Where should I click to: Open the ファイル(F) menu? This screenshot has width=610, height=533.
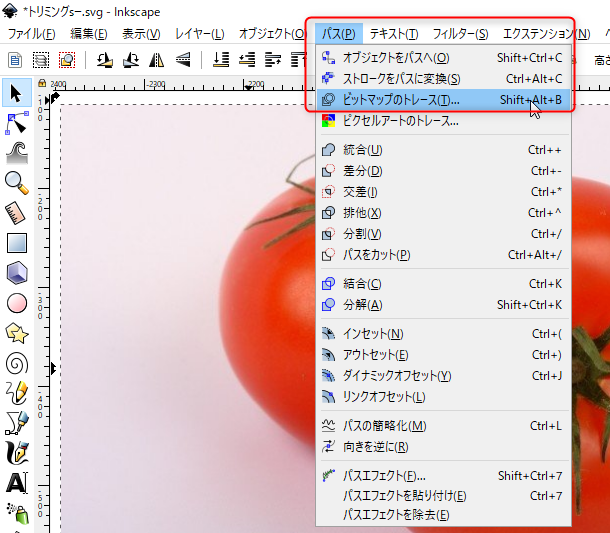(32, 34)
